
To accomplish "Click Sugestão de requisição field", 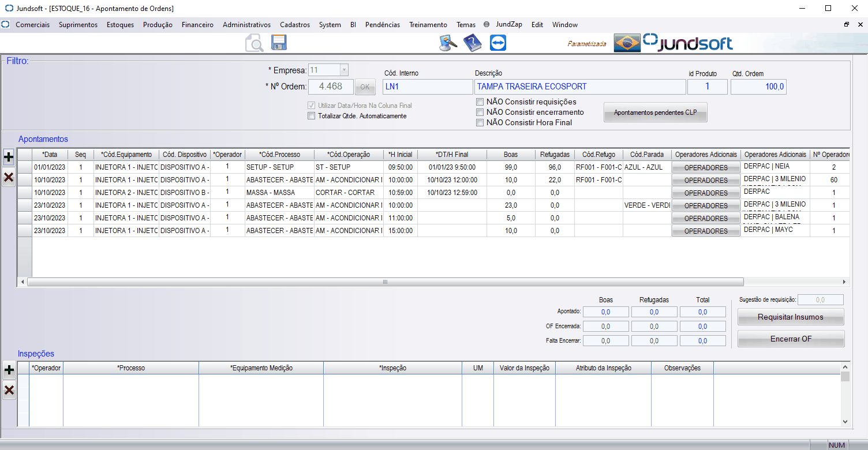I will pos(821,300).
